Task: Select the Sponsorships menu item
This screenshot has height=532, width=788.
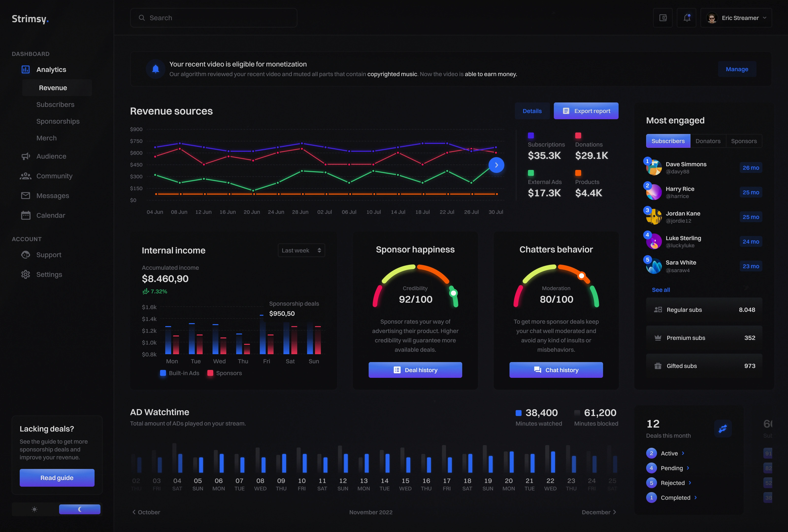Action: point(58,122)
